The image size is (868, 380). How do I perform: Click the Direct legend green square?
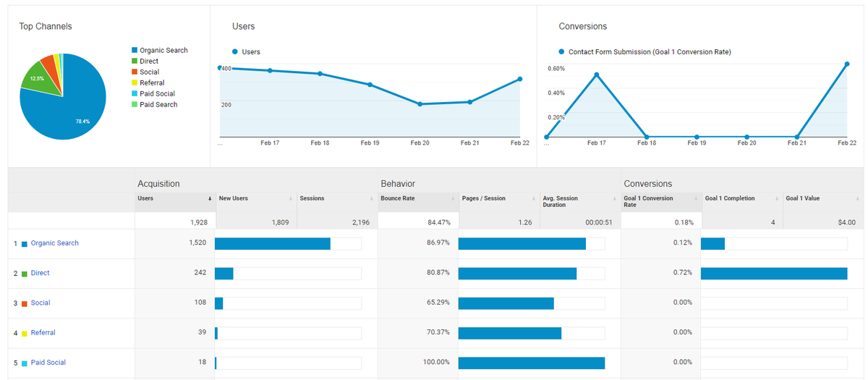coord(135,61)
